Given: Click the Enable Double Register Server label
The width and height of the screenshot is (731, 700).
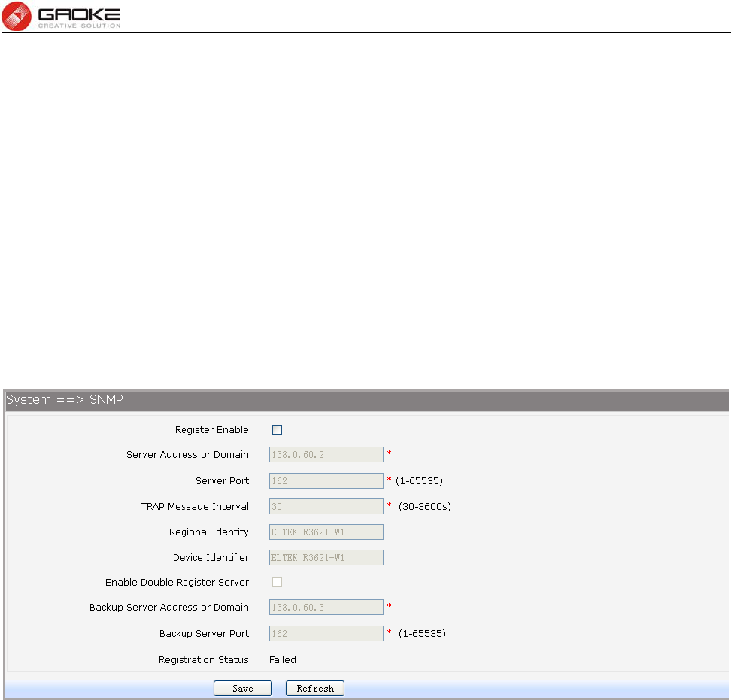Looking at the screenshot, I should coord(177,582).
